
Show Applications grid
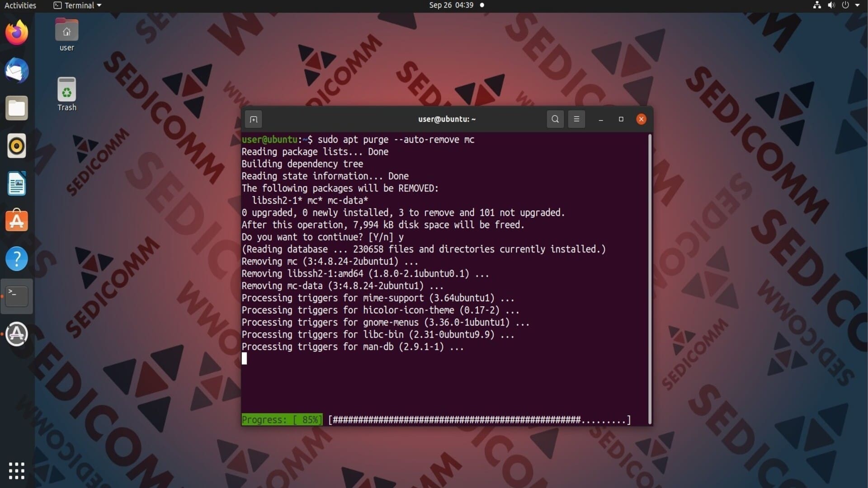(17, 471)
